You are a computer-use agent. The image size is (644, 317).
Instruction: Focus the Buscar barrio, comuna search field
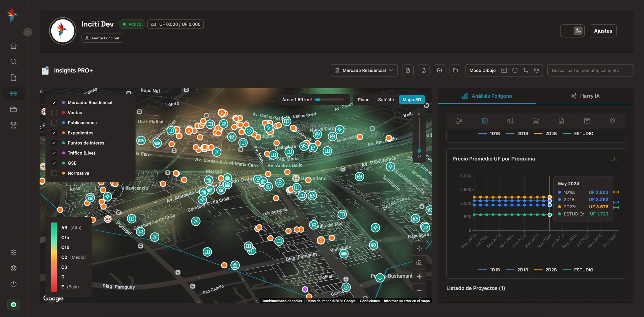pyautogui.click(x=590, y=70)
